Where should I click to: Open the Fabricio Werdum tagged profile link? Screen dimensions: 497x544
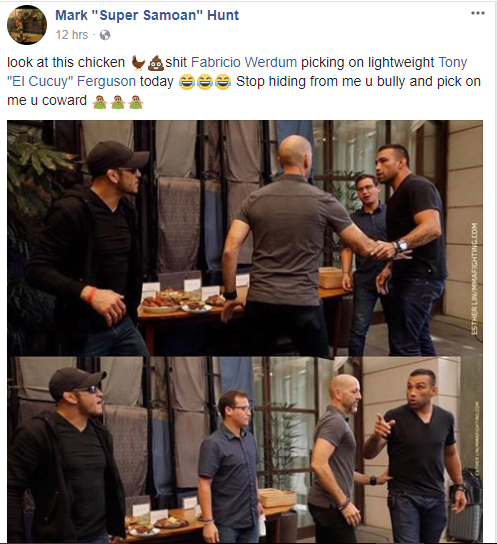[244, 62]
